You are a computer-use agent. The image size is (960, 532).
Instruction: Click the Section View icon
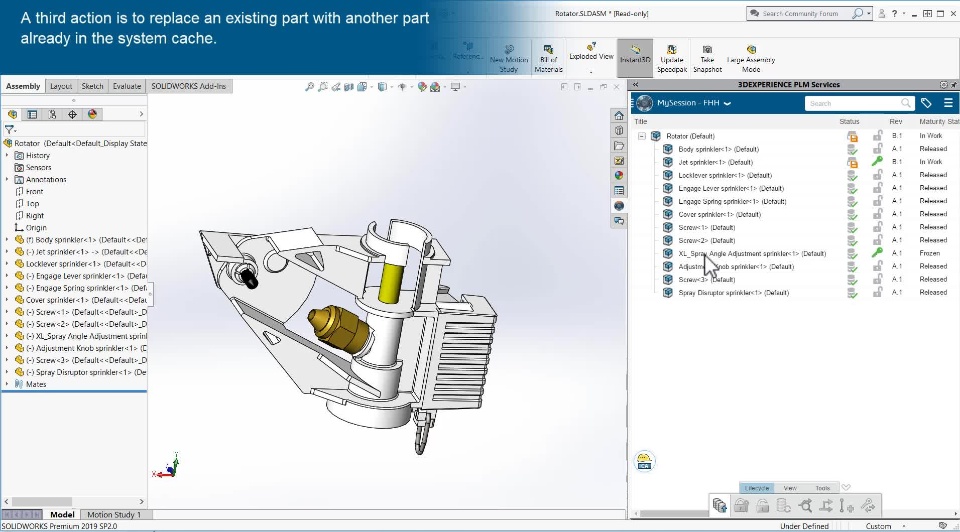coord(349,87)
